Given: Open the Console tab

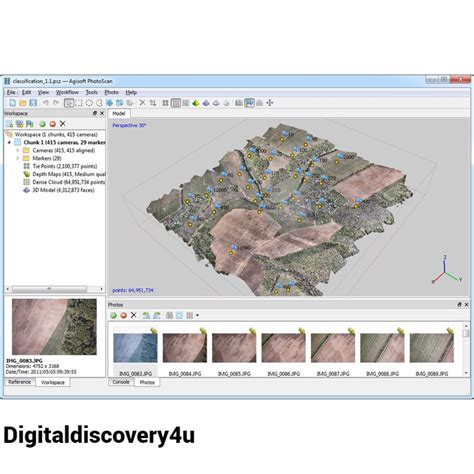Looking at the screenshot, I should 121,382.
